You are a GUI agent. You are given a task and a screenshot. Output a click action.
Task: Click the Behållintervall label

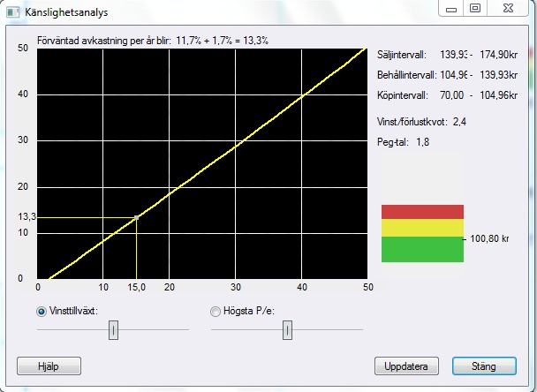(407, 75)
